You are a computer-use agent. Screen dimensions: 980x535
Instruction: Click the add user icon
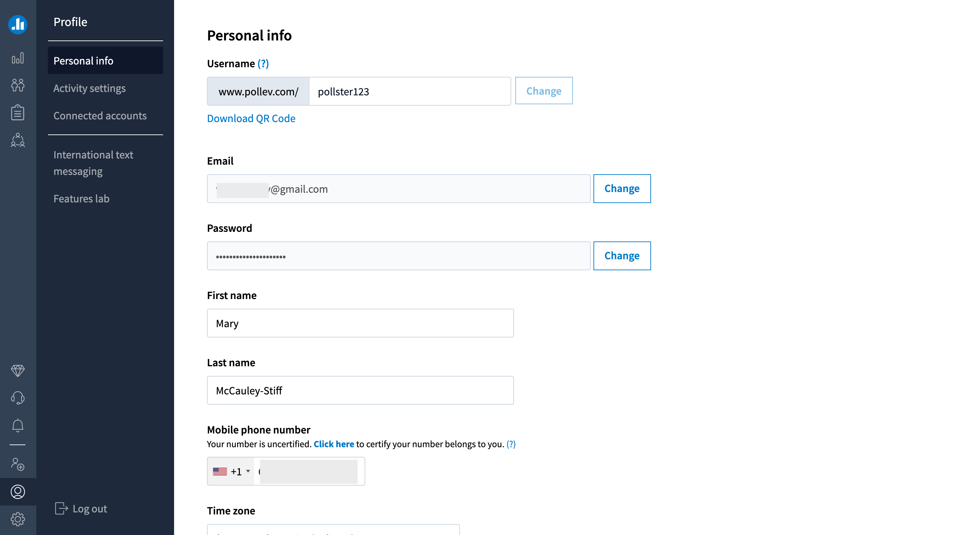tap(18, 464)
